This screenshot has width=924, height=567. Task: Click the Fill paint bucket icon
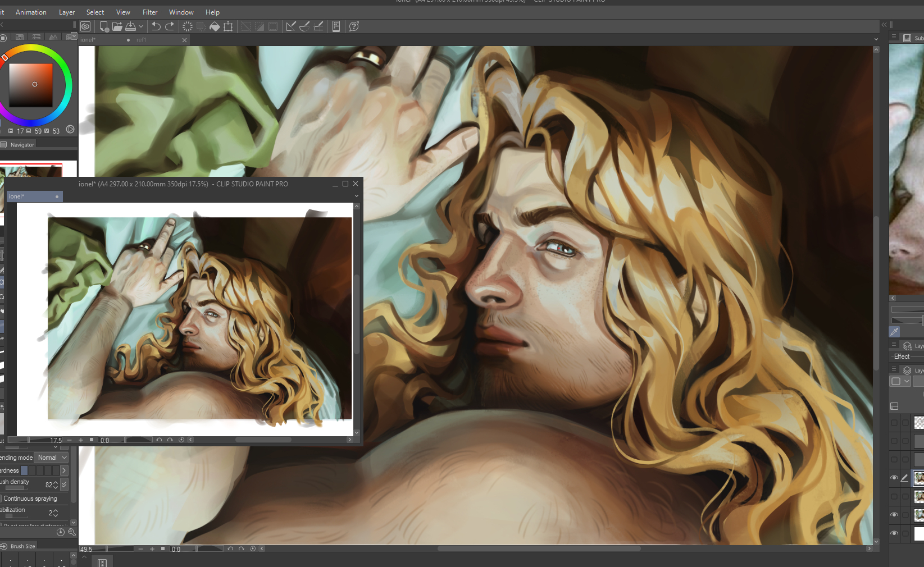pyautogui.click(x=215, y=26)
